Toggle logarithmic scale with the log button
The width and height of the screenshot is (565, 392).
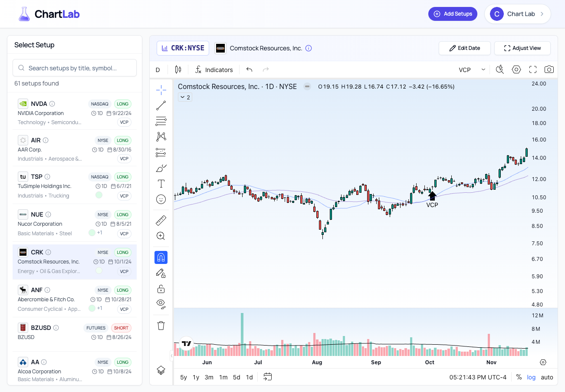(x=531, y=377)
